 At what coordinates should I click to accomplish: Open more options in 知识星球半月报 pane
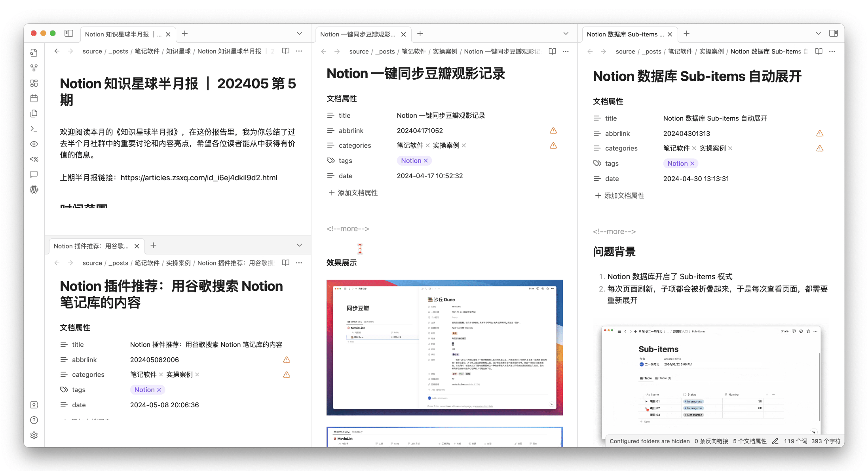click(x=299, y=51)
